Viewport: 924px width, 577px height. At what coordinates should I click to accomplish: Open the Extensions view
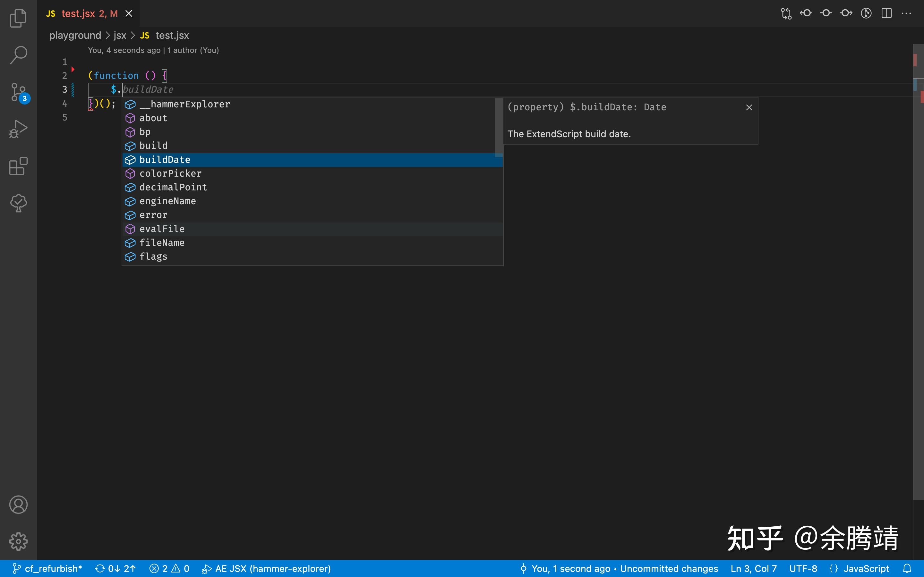pos(18,166)
